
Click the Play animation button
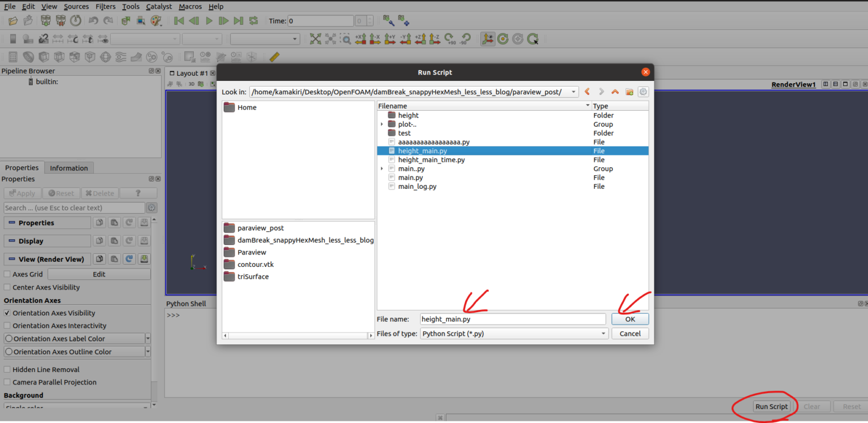209,21
